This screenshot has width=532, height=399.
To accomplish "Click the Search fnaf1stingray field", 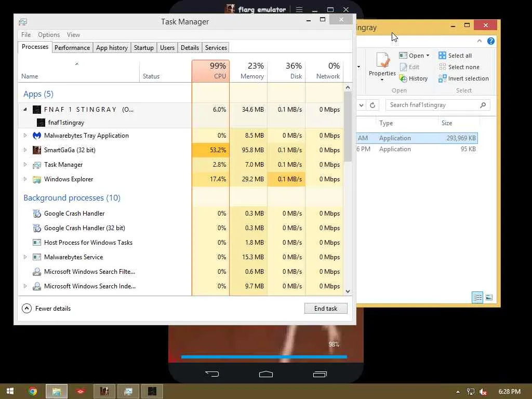I will (x=437, y=105).
